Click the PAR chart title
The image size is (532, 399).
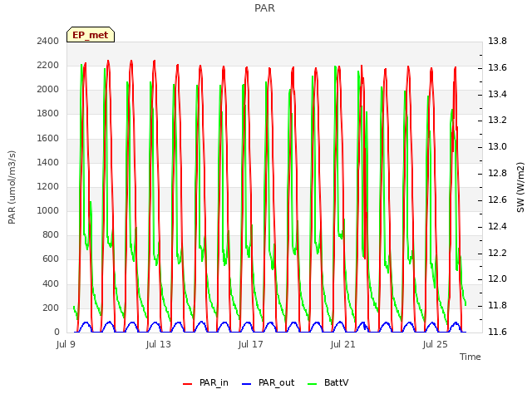pos(264,8)
